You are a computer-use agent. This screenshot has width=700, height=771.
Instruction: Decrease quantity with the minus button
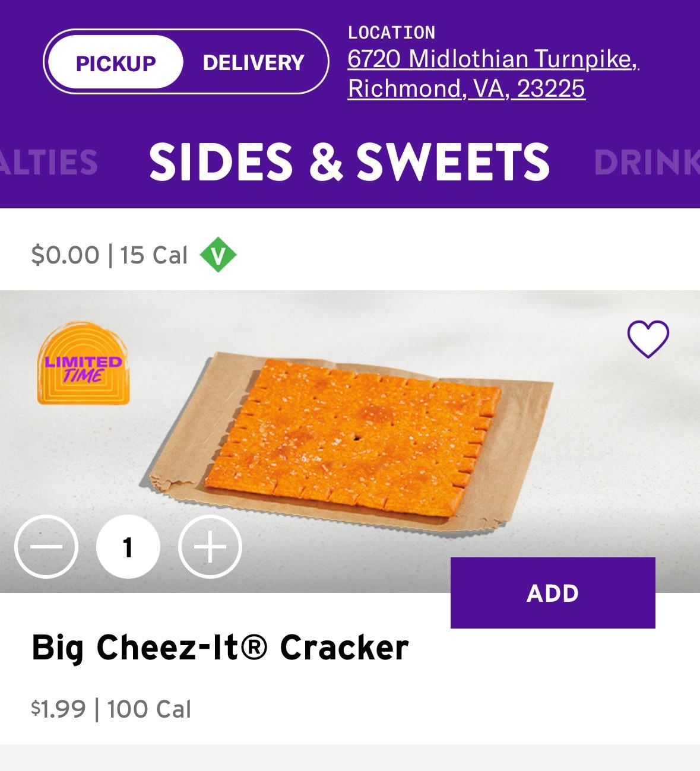coord(46,547)
